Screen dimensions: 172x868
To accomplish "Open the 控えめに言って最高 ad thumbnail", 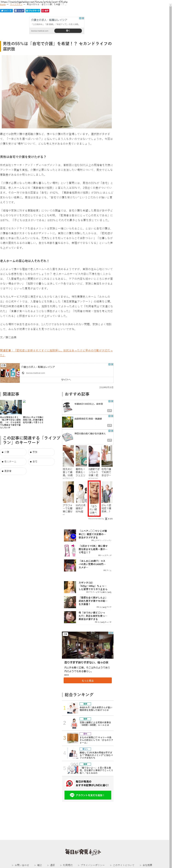I will 68,456.
